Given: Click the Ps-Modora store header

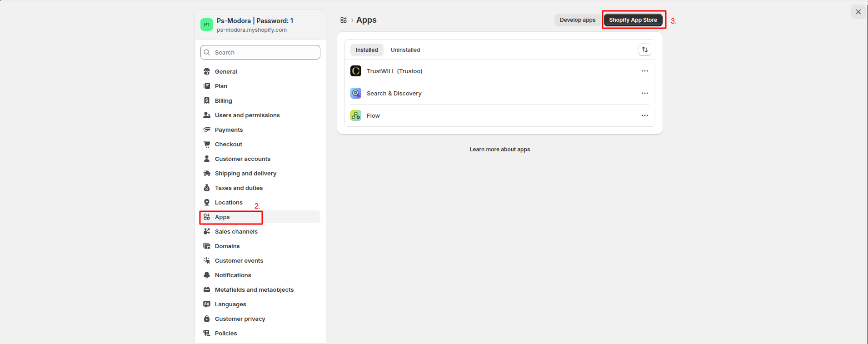Looking at the screenshot, I should (x=260, y=25).
